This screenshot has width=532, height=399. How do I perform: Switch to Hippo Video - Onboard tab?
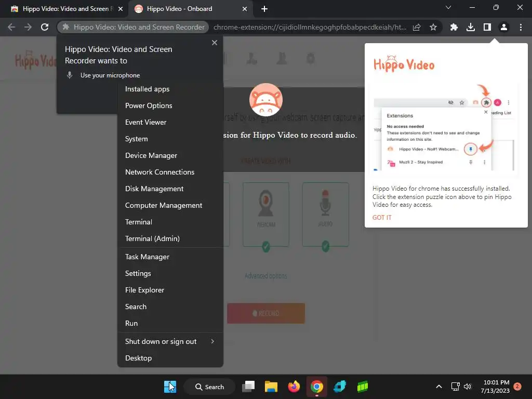click(191, 9)
